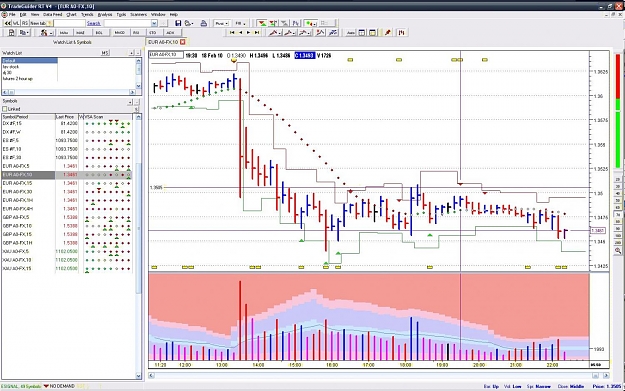Click the MACD indicator button
Screen dimensions: 625x391
coord(120,33)
